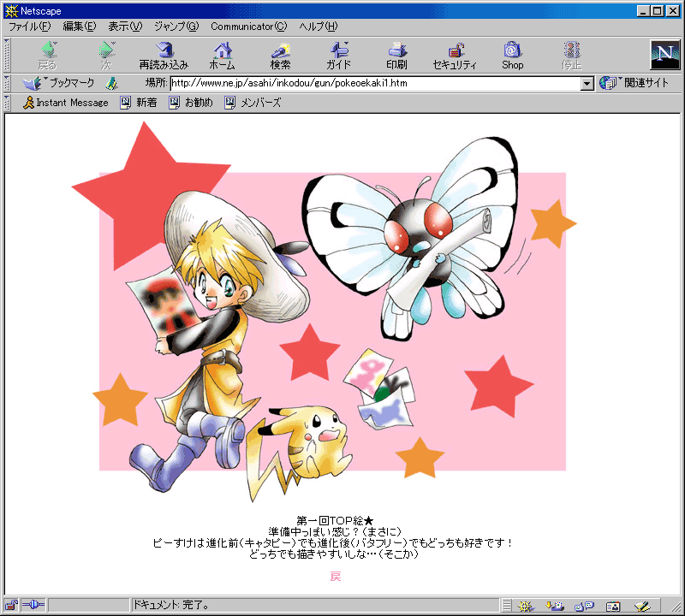
Task: Go to Home (ホーム) page
Action: coord(222,56)
